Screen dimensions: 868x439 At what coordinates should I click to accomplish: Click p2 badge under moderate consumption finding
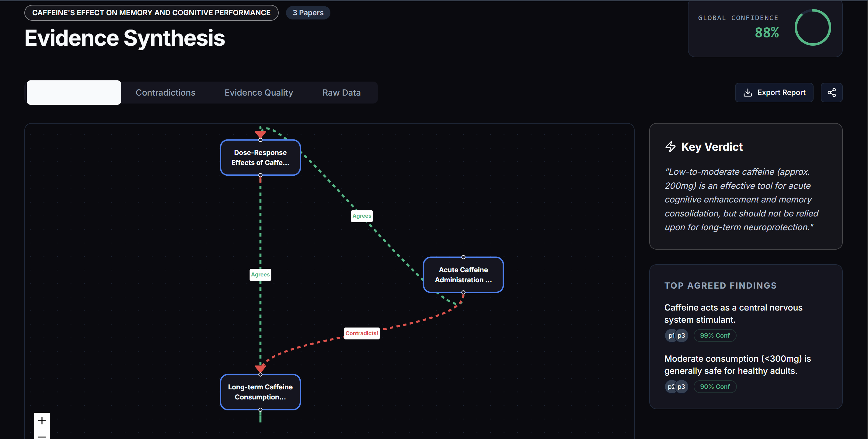[671, 386]
